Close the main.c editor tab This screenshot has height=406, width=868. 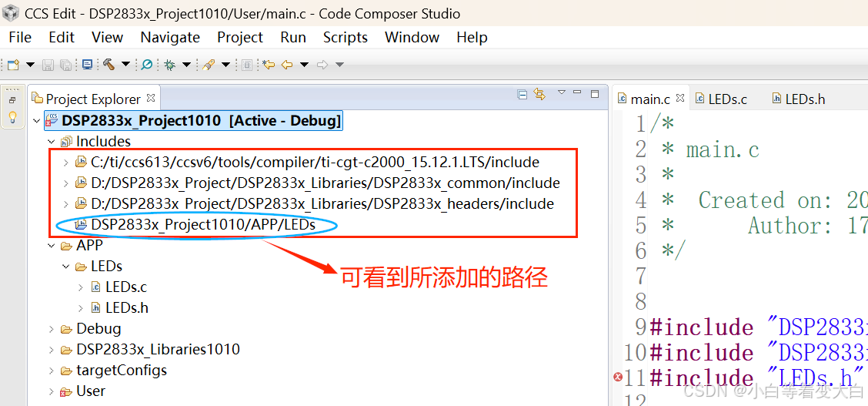tap(680, 98)
